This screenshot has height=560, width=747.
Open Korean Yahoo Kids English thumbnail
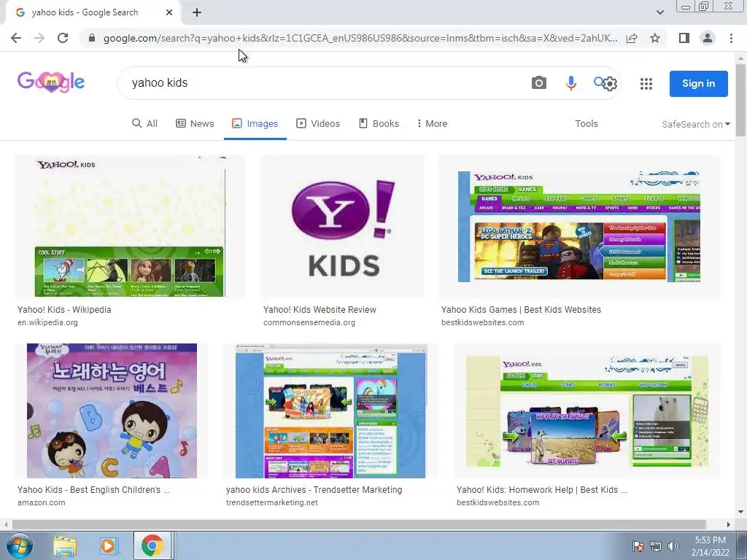click(112, 411)
